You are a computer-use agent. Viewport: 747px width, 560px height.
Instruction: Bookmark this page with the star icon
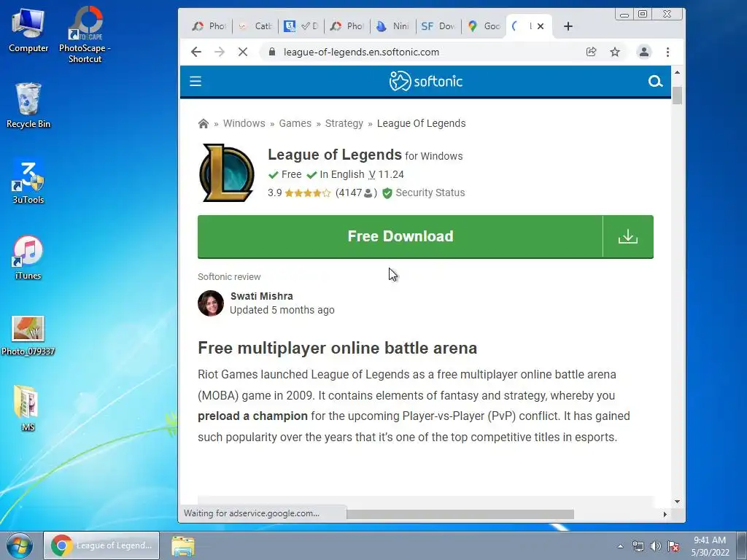tap(615, 52)
